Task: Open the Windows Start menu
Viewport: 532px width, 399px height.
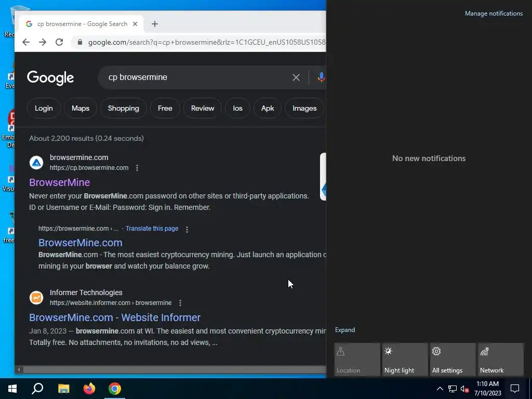Action: (x=12, y=389)
